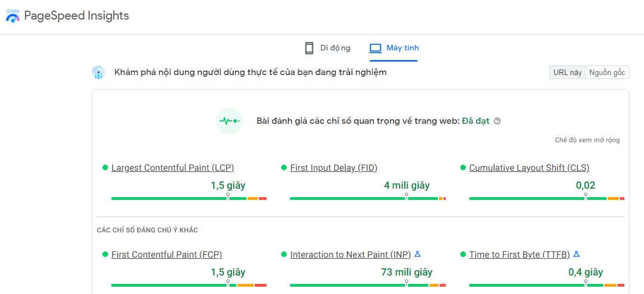
Task: Open Largest Contentful Paint (LCP) link
Action: (x=173, y=167)
